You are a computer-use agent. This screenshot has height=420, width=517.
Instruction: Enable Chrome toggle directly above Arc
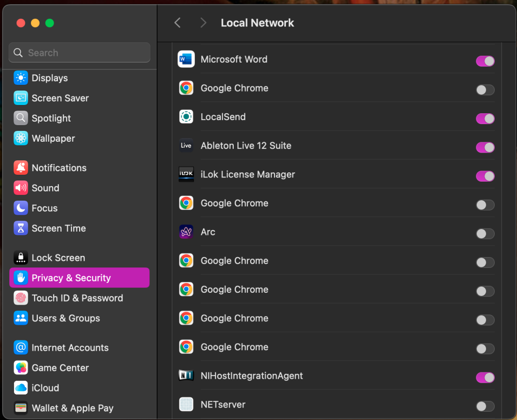click(x=485, y=205)
